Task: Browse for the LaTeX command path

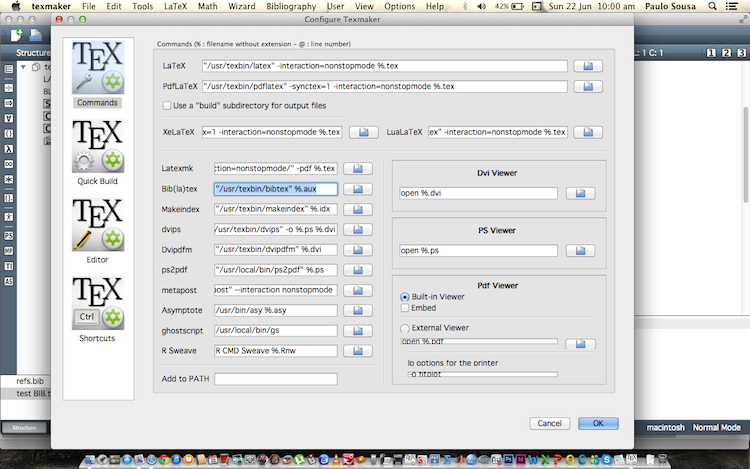Action: (588, 66)
